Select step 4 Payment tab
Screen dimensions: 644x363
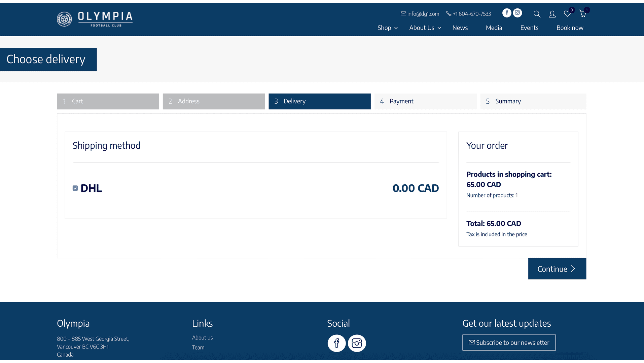tap(425, 101)
